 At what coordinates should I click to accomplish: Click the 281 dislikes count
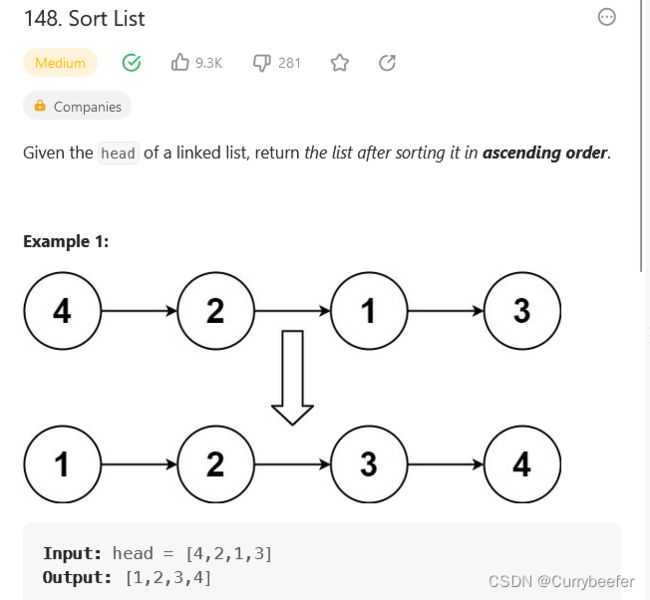(x=289, y=63)
